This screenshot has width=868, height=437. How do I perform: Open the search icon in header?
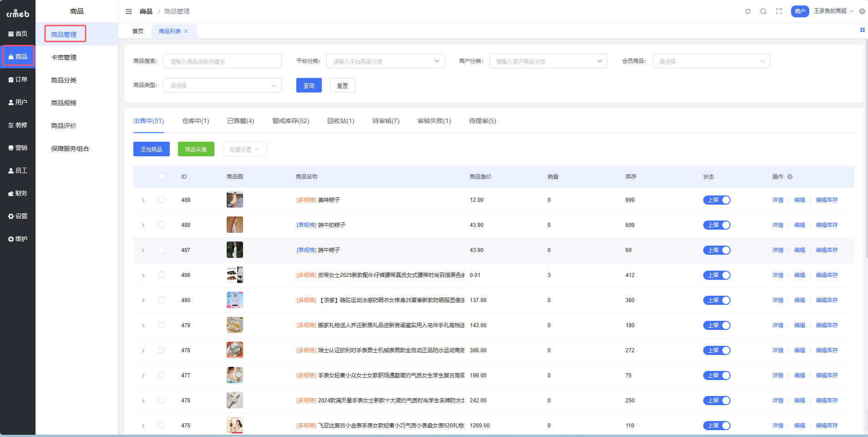763,11
